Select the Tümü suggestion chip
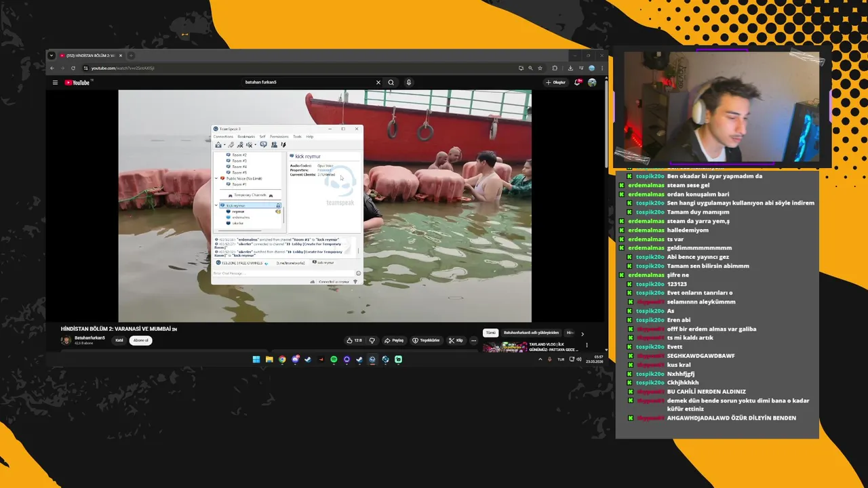Viewport: 868px width, 488px height. point(490,333)
